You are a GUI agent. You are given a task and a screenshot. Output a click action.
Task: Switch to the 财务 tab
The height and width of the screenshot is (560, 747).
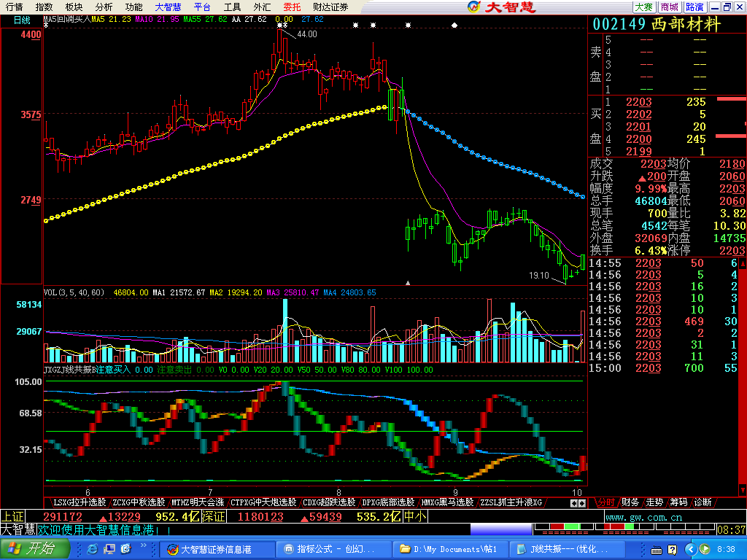point(630,502)
